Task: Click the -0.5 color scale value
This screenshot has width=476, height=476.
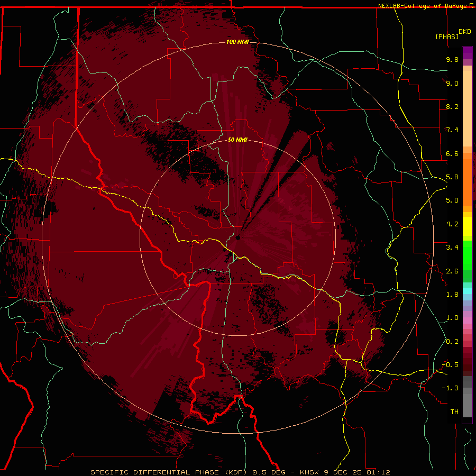Action: (x=451, y=365)
